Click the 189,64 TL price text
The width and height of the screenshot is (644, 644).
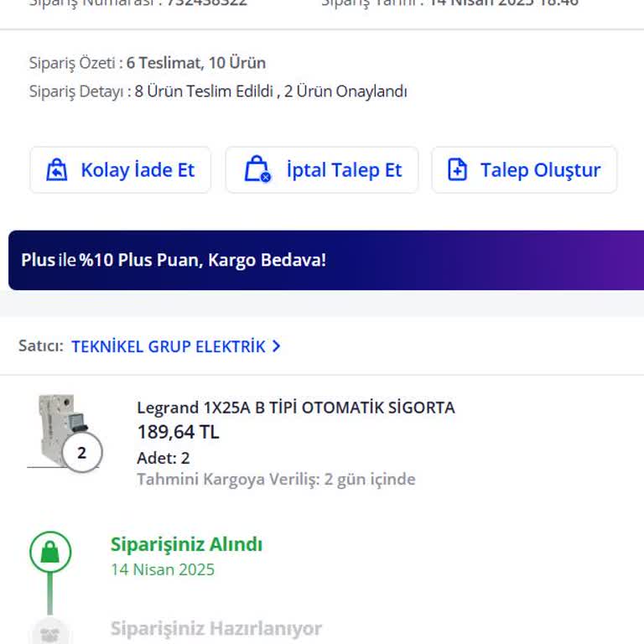(179, 432)
